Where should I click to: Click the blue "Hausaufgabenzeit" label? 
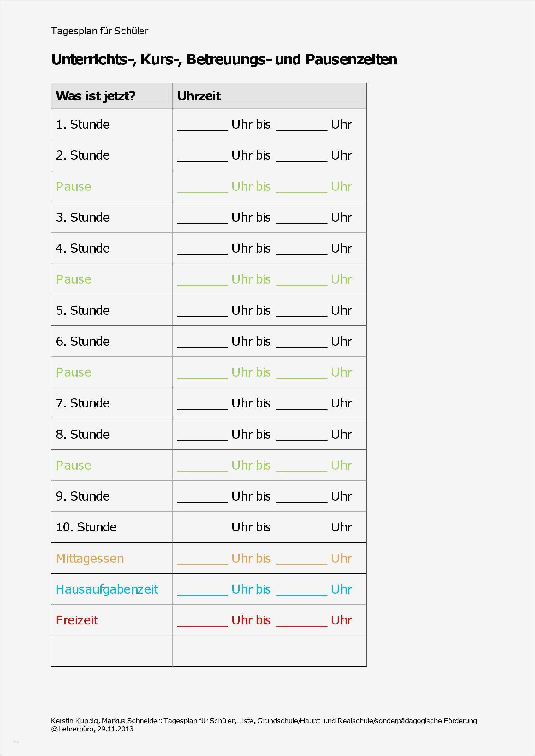tap(107, 589)
